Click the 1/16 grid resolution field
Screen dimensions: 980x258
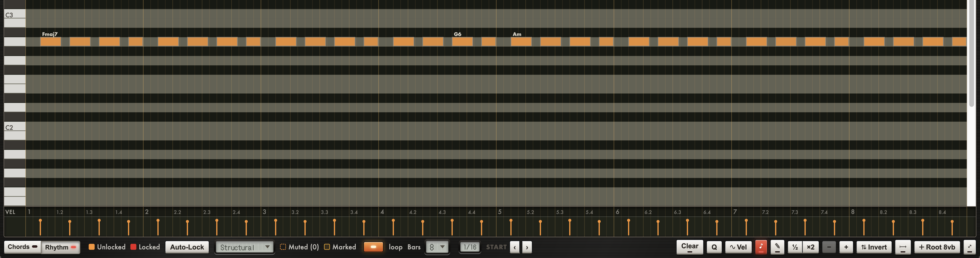[x=470, y=247]
